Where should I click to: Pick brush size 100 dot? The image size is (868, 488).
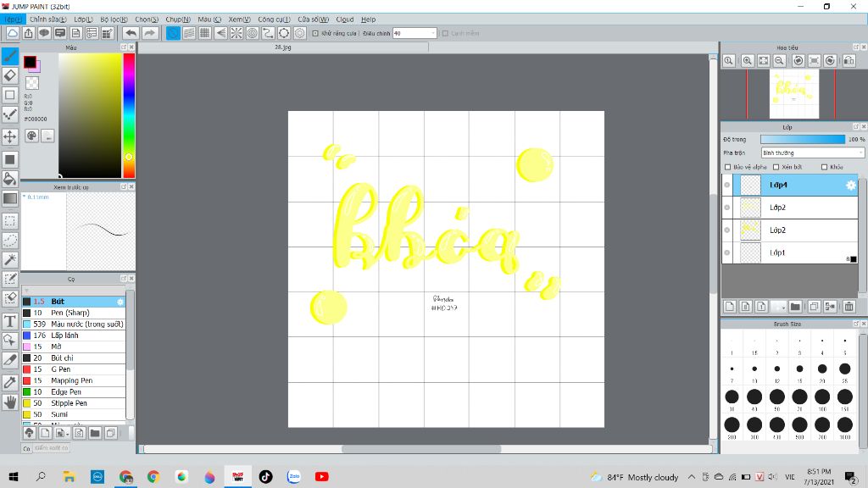(822, 396)
